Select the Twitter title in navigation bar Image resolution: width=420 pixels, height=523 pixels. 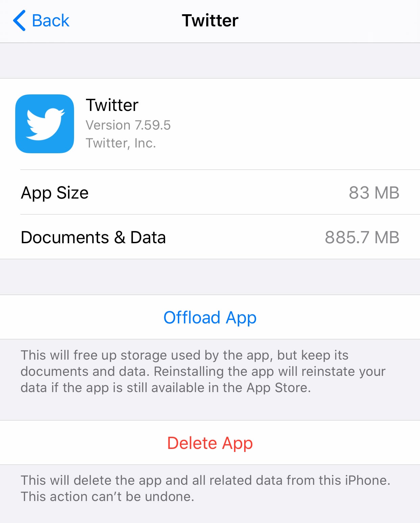pos(210,21)
